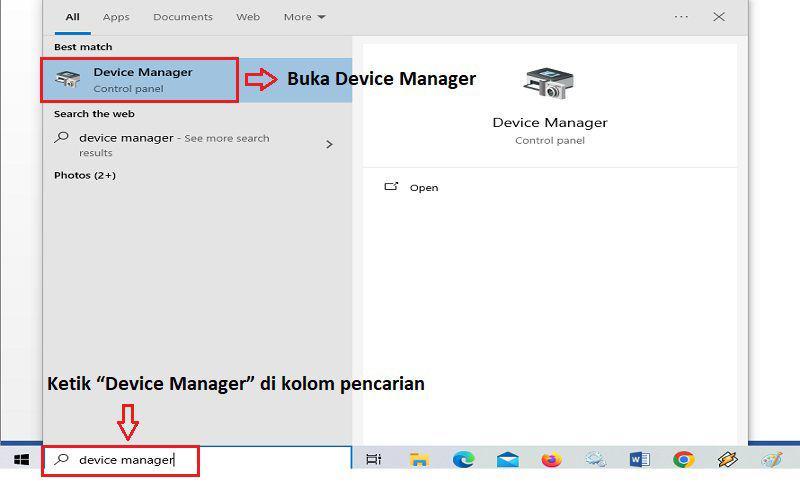Open Microsoft Word from taskbar
Screen dimensions: 800x500
click(x=640, y=460)
